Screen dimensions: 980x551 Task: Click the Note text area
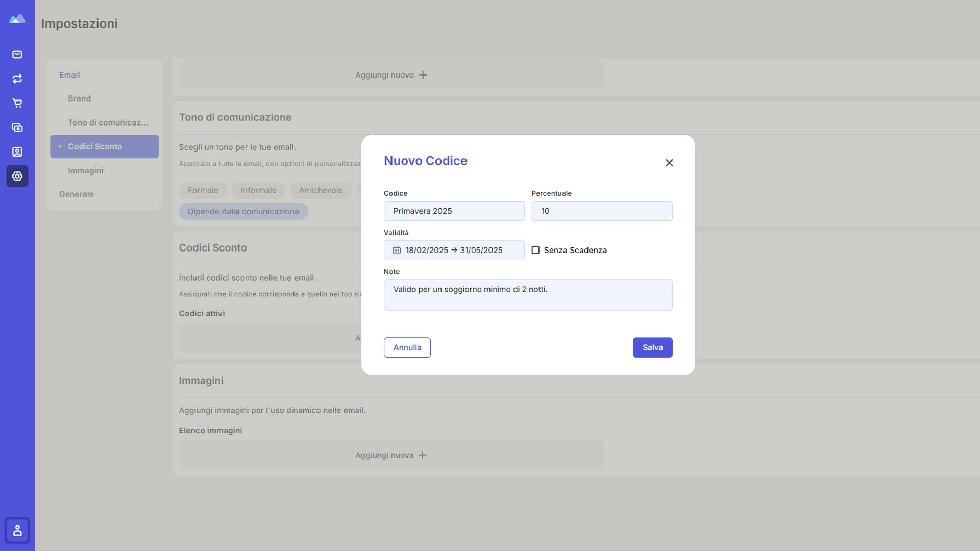pyautogui.click(x=528, y=295)
